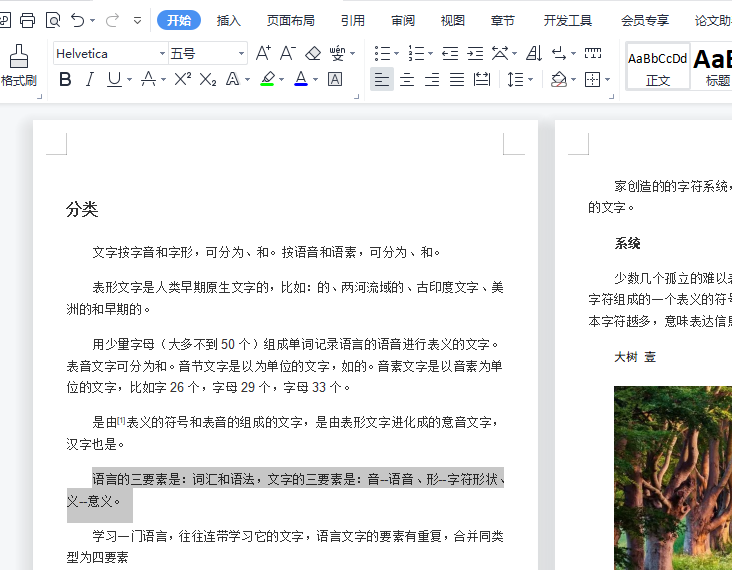Apply the 正文 style
The width and height of the screenshot is (732, 570).
click(658, 67)
